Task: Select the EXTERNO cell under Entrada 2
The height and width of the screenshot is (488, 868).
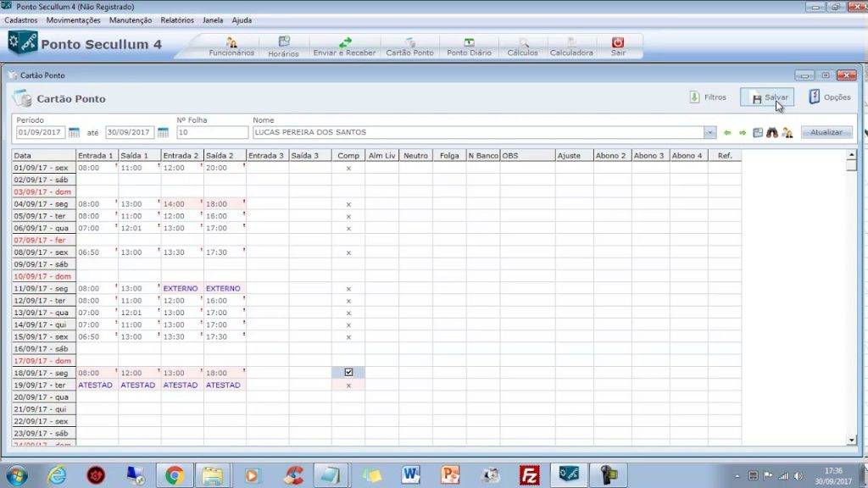Action: click(x=182, y=289)
